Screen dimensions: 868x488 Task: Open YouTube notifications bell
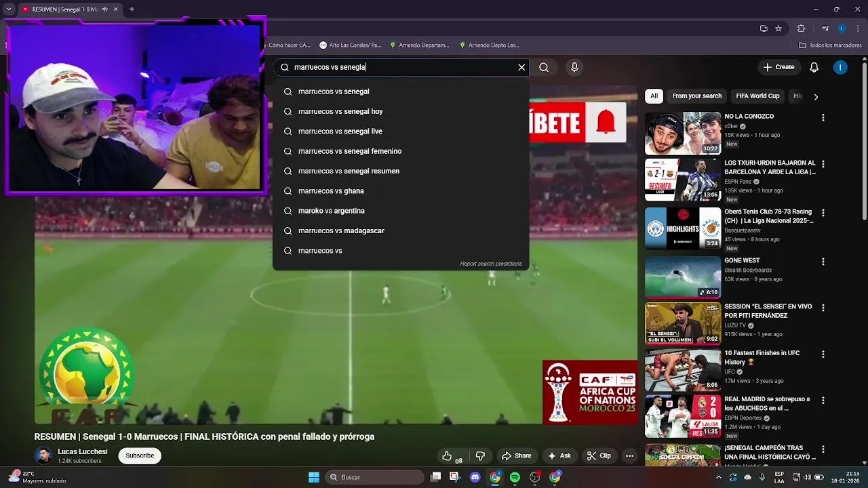tap(814, 67)
